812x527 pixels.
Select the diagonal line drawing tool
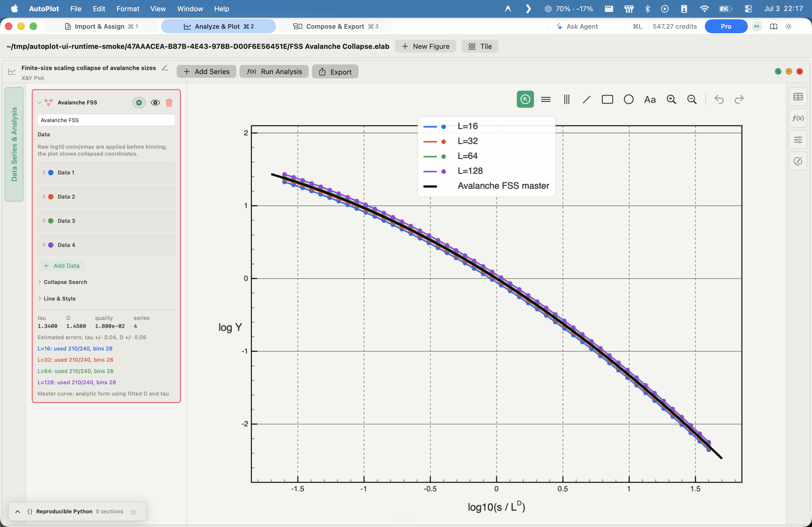pos(586,99)
